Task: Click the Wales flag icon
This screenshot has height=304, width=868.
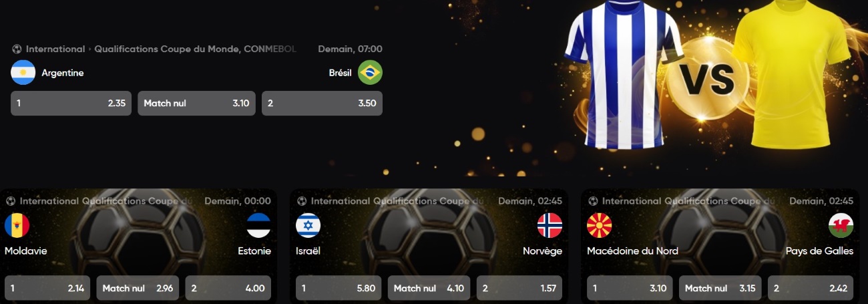Action: (841, 226)
